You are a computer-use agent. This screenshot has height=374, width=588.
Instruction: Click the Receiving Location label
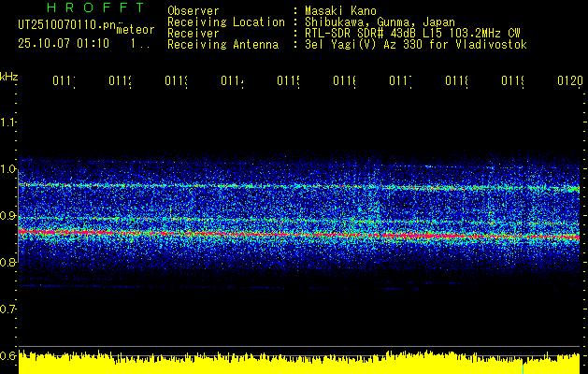226,22
